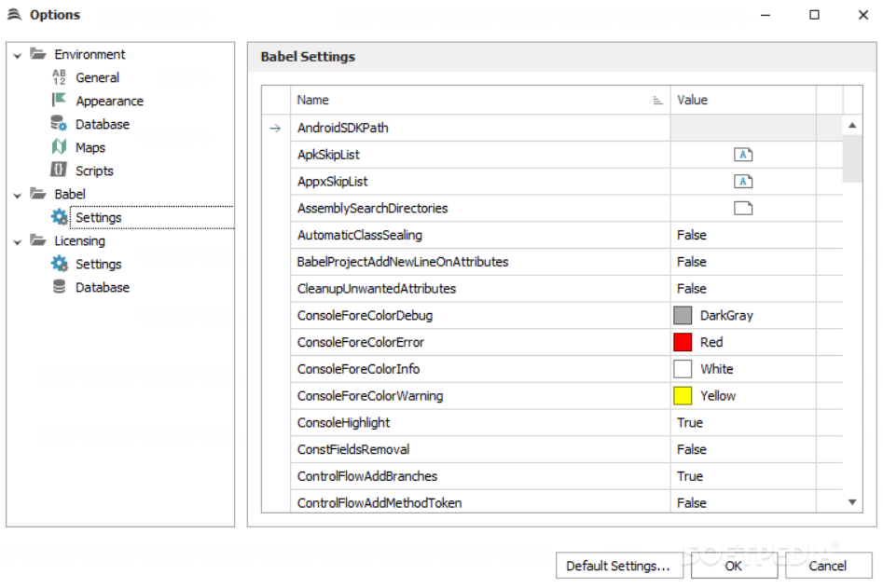Click the Environment folder icon
This screenshot has height=588, width=883.
tap(37, 54)
